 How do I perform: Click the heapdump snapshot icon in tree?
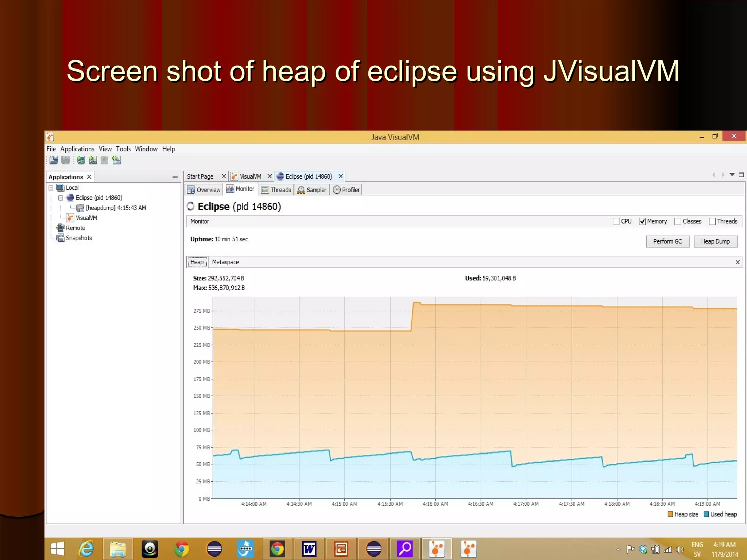[x=80, y=208]
